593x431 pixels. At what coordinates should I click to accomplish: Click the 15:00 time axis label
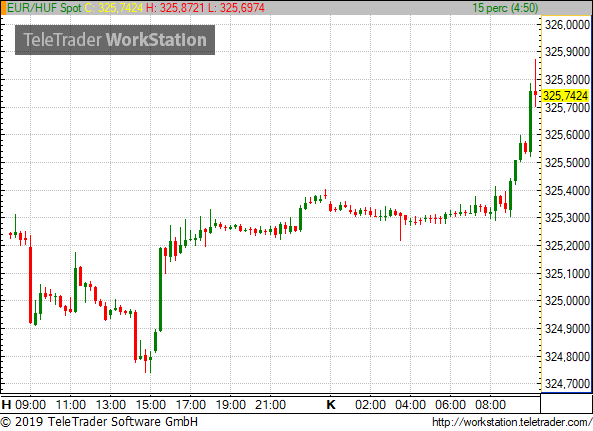pos(151,405)
